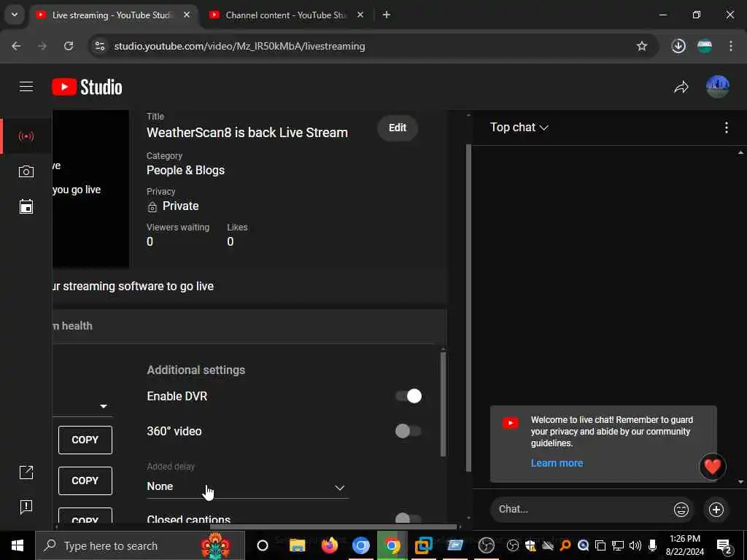Open a new browser tab
747x560 pixels.
click(x=387, y=15)
